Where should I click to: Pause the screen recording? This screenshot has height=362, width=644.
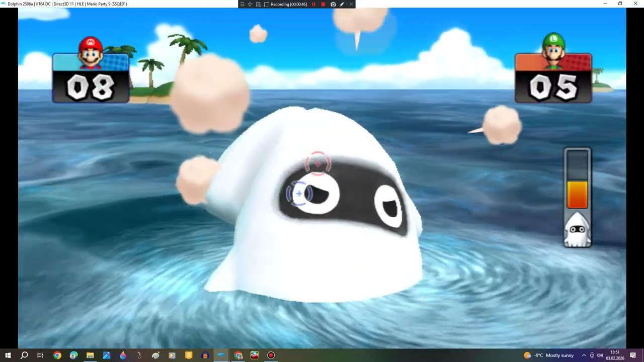313,4
